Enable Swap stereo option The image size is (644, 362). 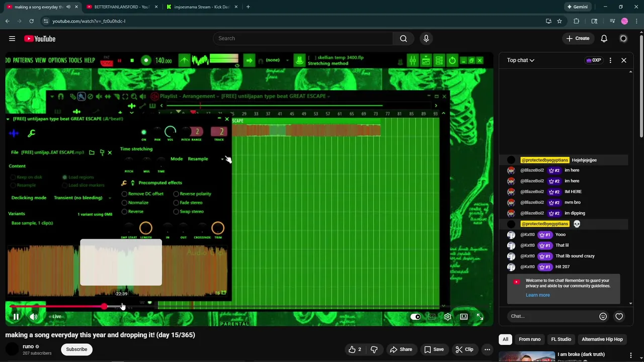click(x=189, y=212)
